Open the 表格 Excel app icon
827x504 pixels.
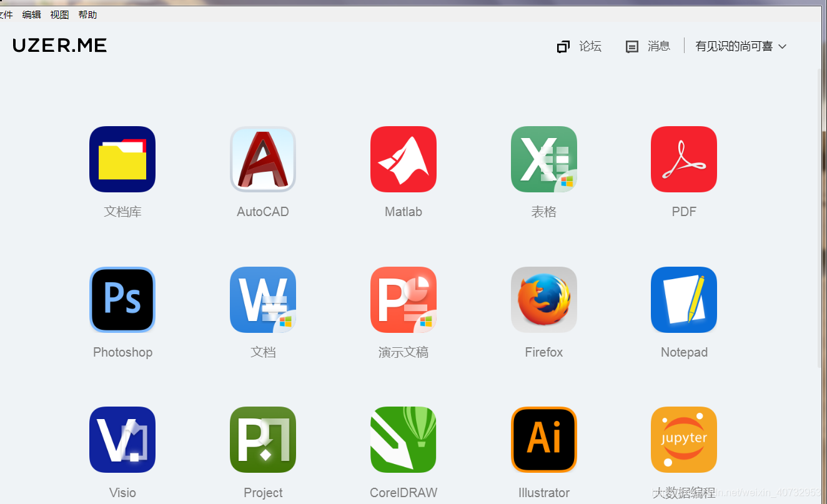(x=544, y=159)
